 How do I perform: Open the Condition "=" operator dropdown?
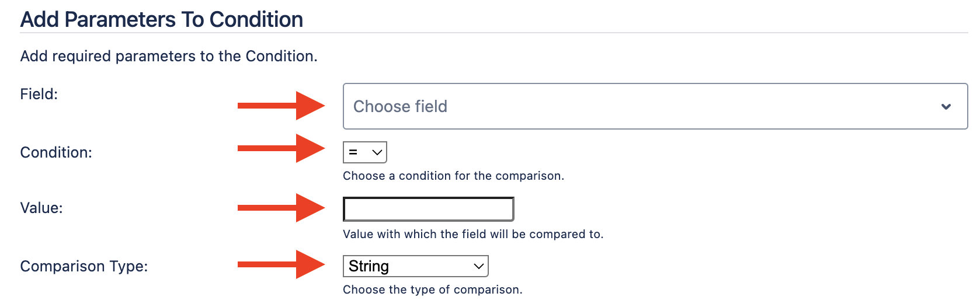364,152
